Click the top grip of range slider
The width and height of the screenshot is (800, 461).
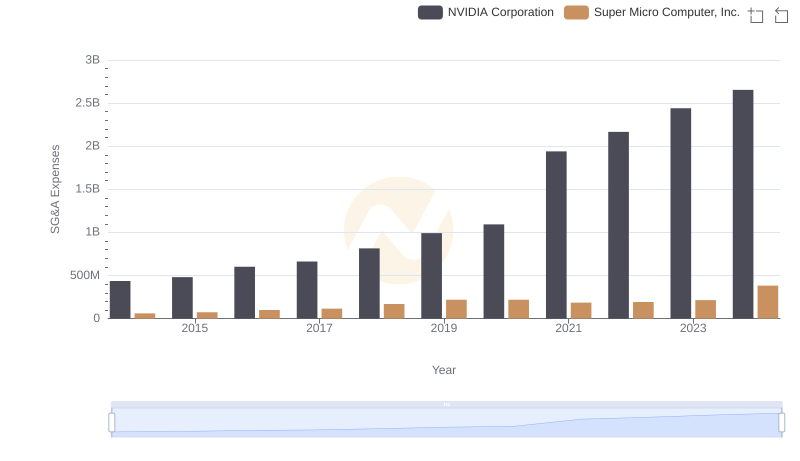[x=446, y=404]
